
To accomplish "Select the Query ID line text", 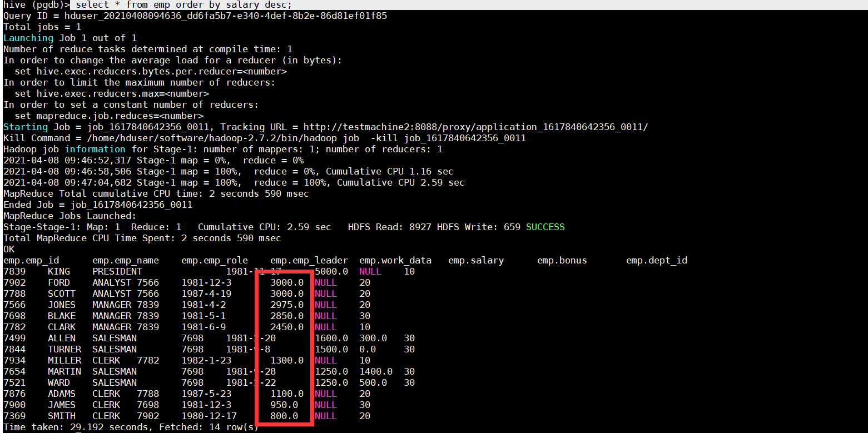I will 195,16.
